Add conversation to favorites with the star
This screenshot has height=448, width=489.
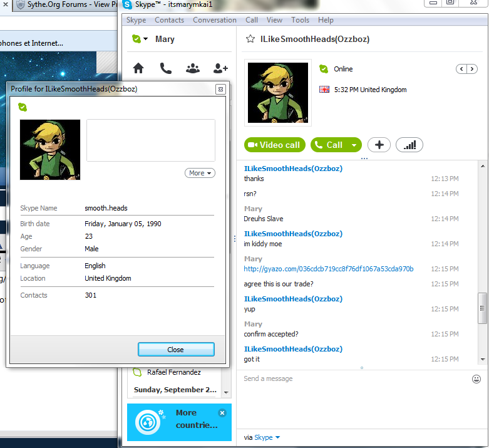tap(250, 39)
